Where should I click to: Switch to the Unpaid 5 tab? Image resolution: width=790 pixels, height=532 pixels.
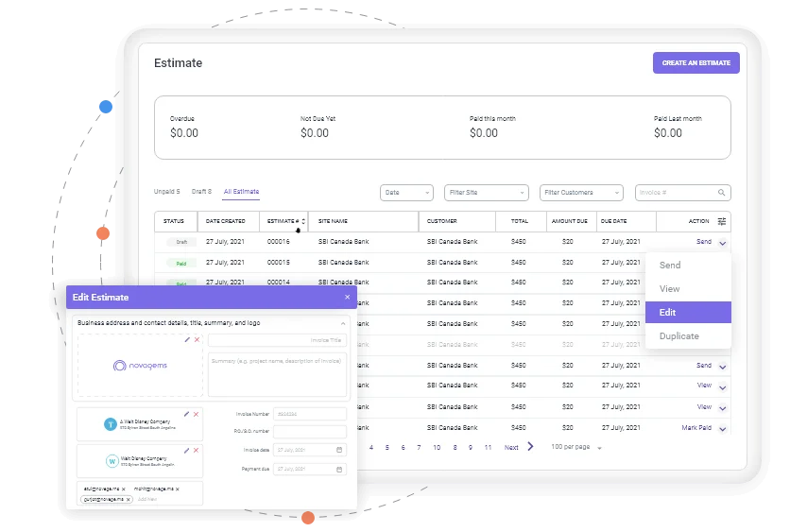coord(166,192)
